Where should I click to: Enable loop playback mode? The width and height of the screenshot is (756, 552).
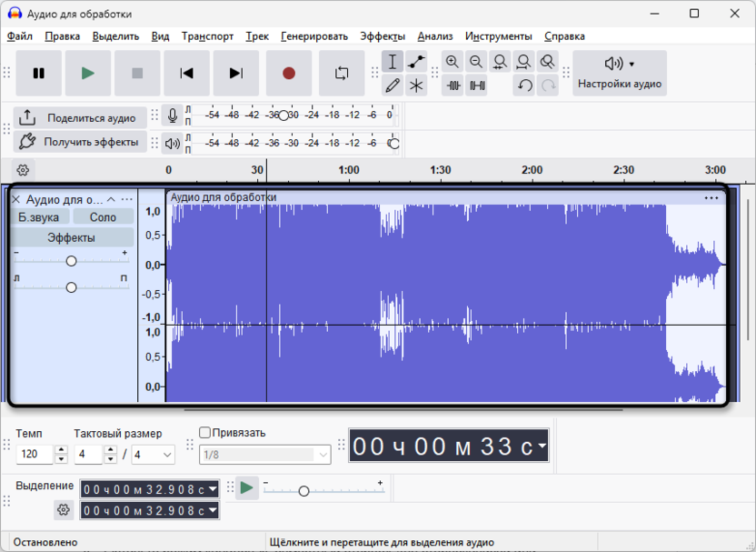pos(342,73)
